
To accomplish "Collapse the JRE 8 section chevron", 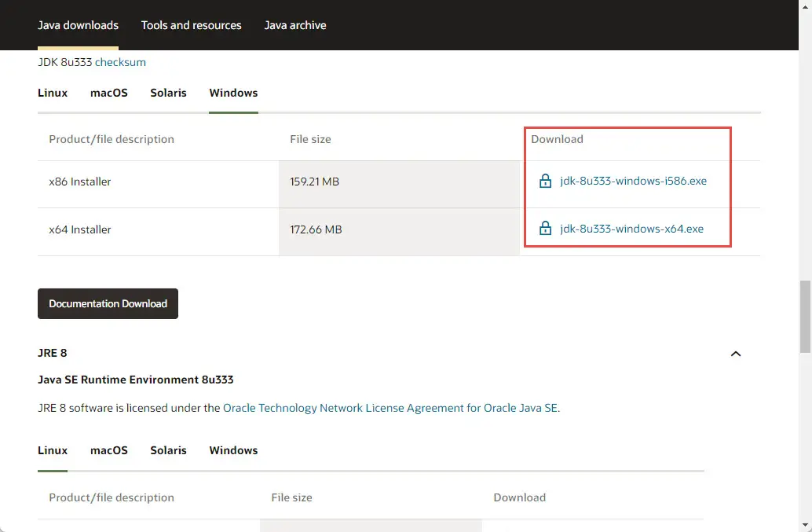I will 736,354.
